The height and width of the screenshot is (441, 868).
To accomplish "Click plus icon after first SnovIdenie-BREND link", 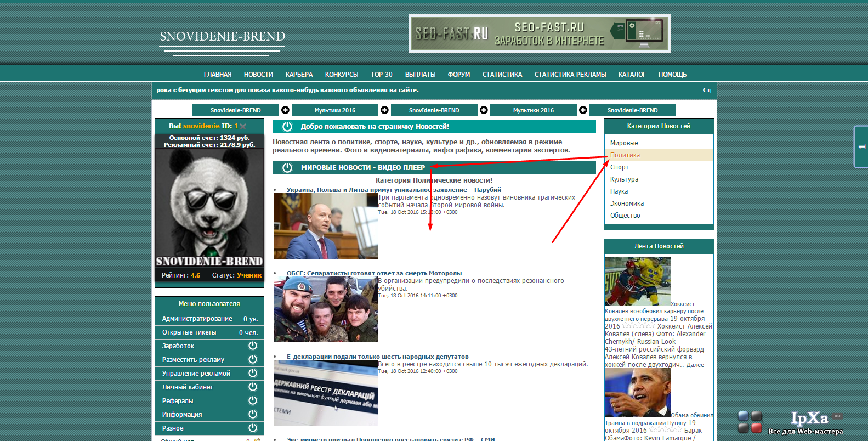I will tap(285, 110).
